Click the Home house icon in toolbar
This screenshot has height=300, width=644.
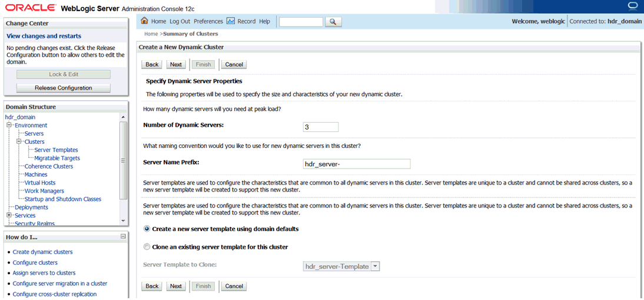click(144, 21)
